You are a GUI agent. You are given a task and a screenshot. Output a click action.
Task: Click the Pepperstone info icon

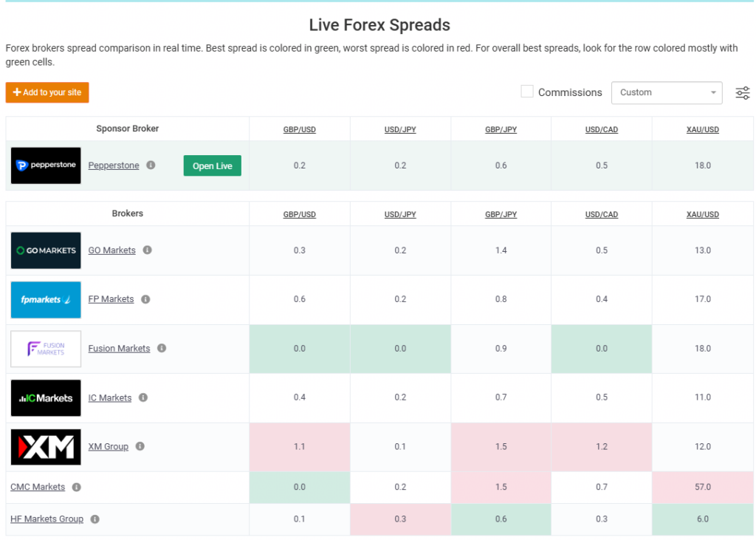(151, 165)
